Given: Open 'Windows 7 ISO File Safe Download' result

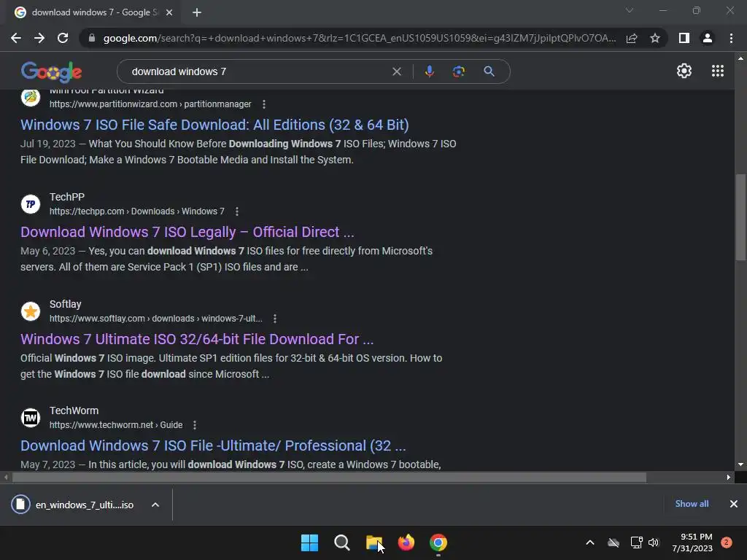Looking at the screenshot, I should point(214,125).
